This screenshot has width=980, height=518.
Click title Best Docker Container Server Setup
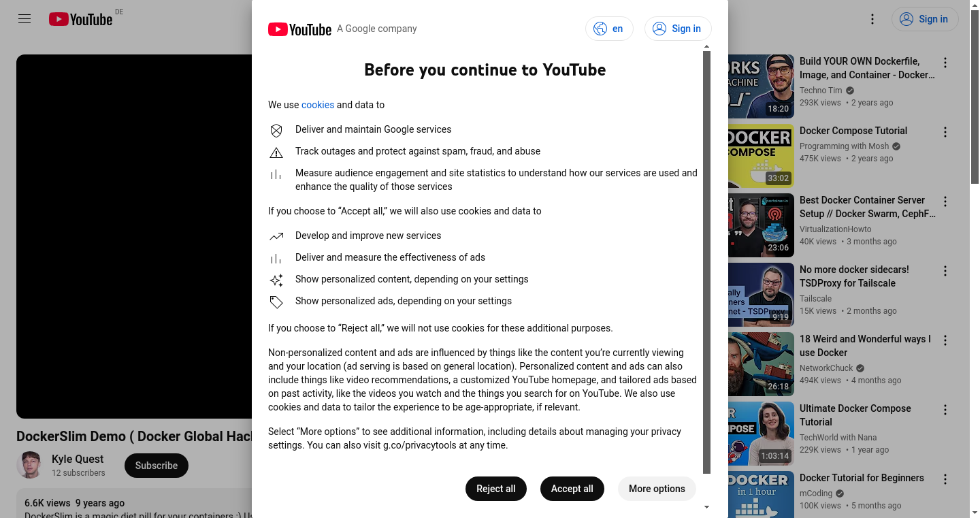867,207
